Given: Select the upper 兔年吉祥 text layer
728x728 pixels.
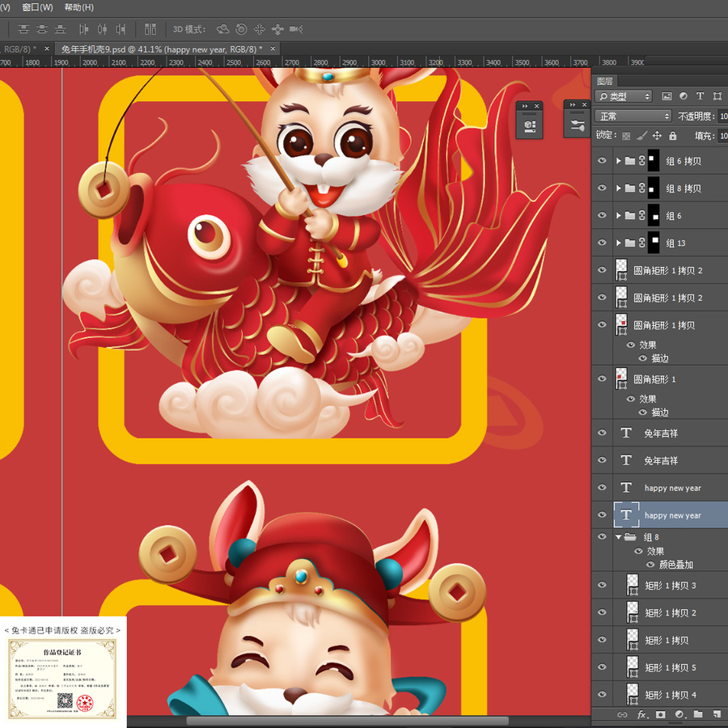Looking at the screenshot, I should pyautogui.click(x=659, y=434).
